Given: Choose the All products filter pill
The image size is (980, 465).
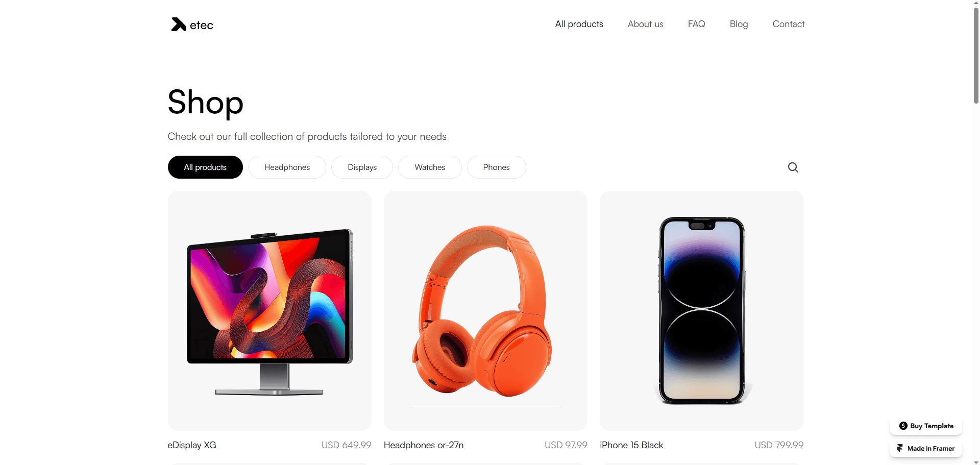Looking at the screenshot, I should pos(205,167).
